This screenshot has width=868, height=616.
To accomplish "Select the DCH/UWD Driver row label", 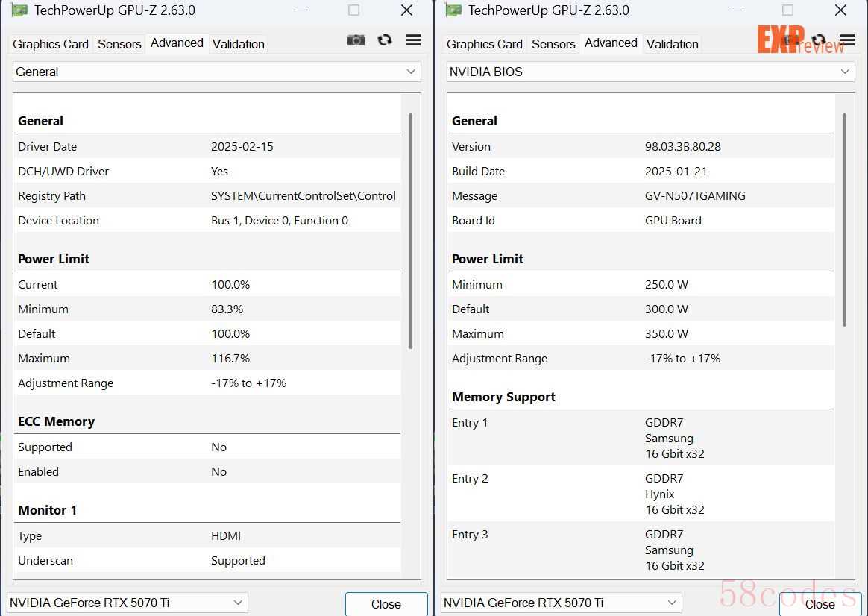I will tap(63, 172).
